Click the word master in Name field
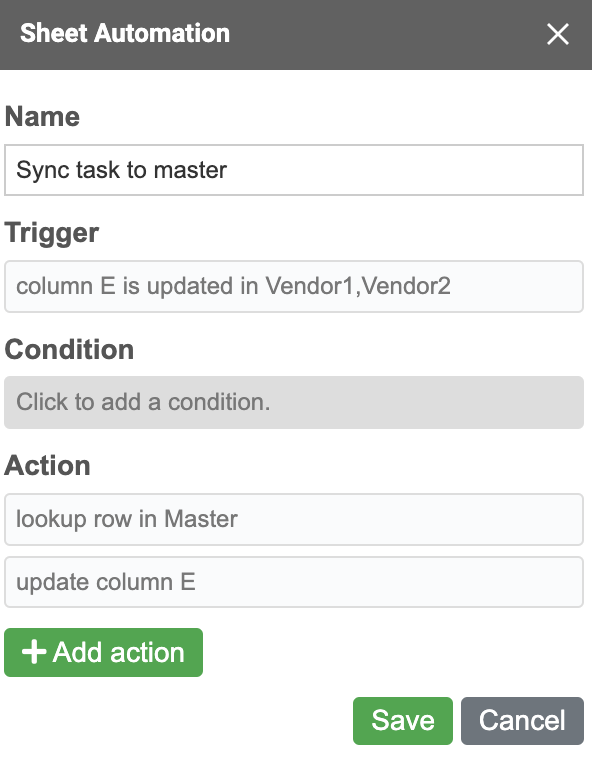592x766 pixels. click(190, 170)
